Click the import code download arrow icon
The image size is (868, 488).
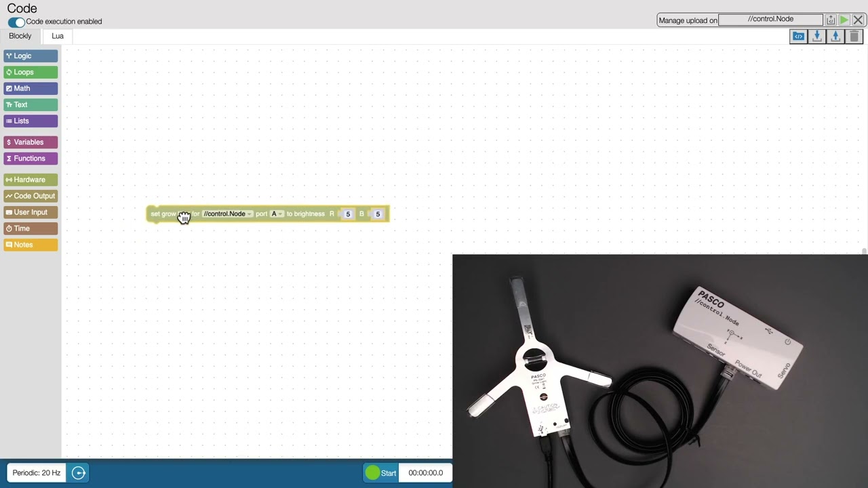[x=817, y=37]
